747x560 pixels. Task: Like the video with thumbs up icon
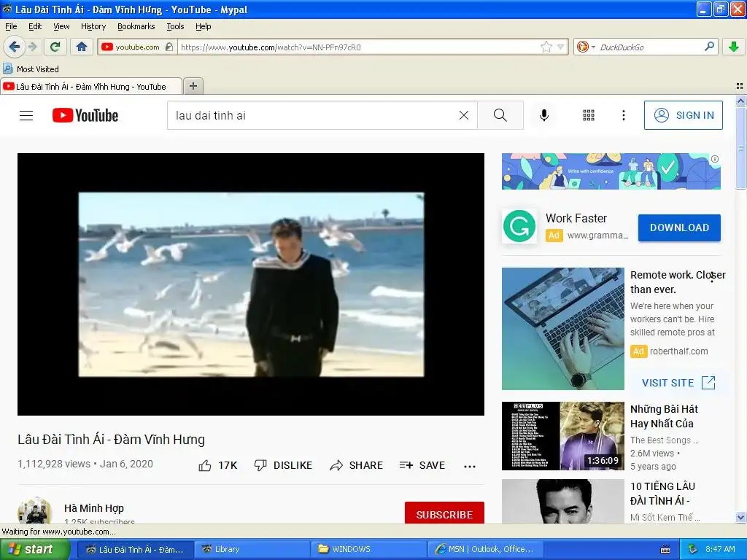[x=205, y=465]
